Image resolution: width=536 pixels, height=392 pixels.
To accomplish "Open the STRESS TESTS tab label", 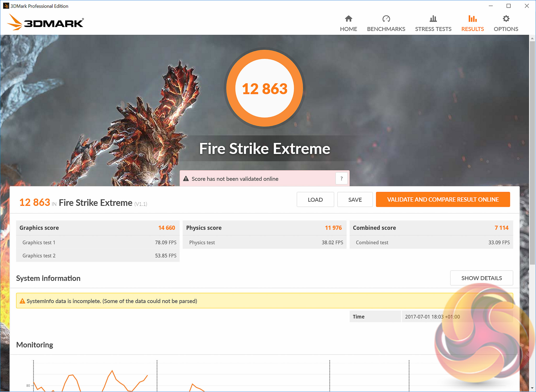I will (x=433, y=29).
